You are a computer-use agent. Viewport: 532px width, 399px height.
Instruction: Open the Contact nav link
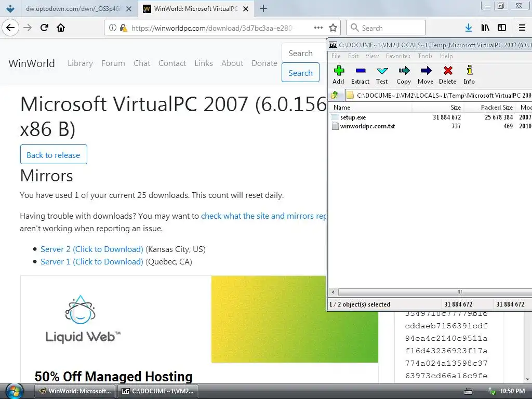pos(172,63)
